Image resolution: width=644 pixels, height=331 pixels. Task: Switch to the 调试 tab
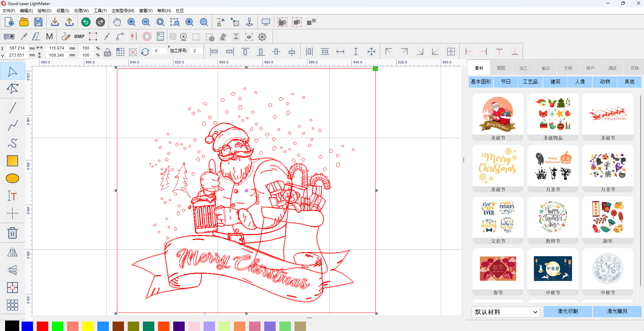[612, 68]
